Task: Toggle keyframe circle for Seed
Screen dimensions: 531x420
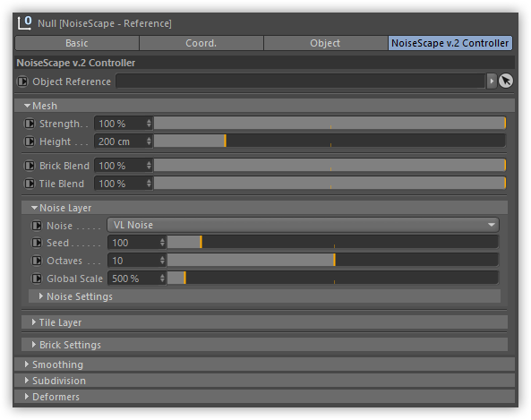Action: coord(37,243)
